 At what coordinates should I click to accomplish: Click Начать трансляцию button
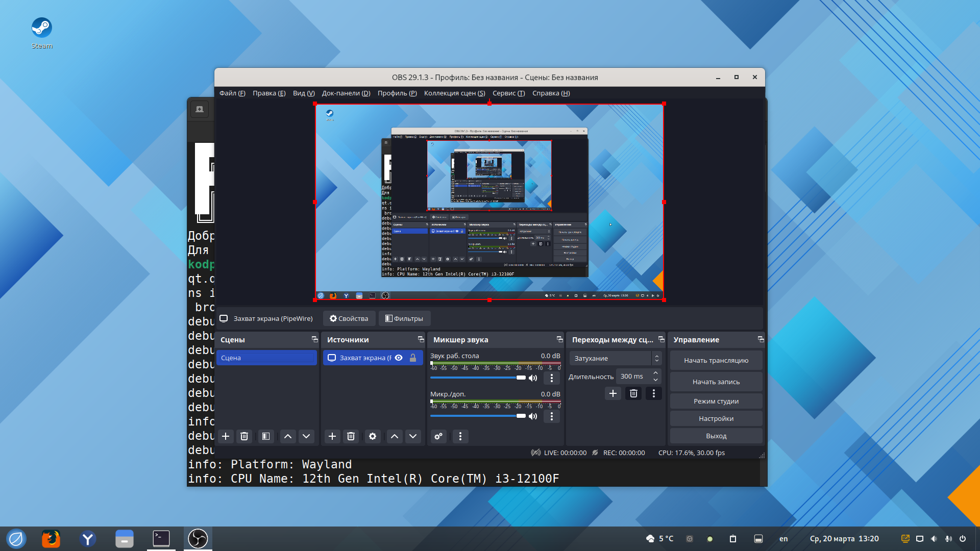click(x=716, y=360)
